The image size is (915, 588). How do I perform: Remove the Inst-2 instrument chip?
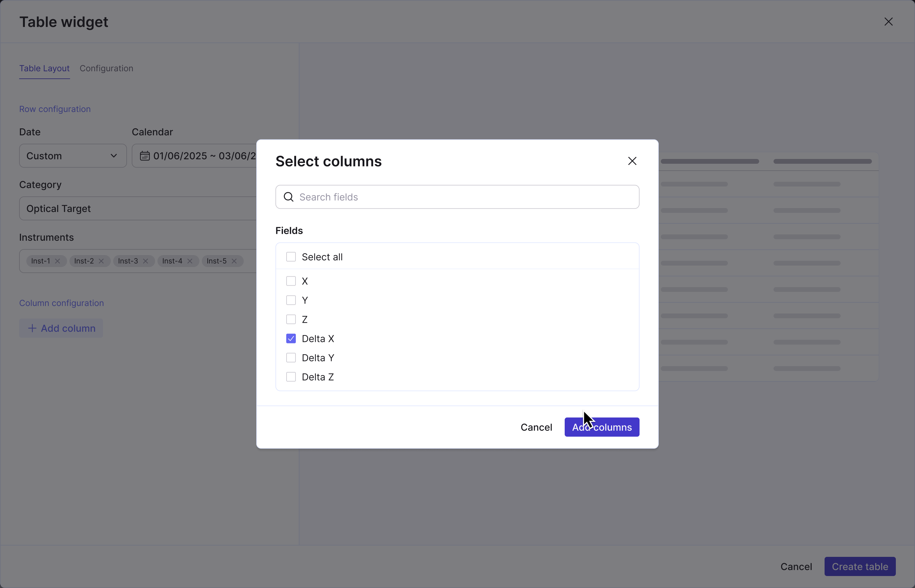point(101,261)
